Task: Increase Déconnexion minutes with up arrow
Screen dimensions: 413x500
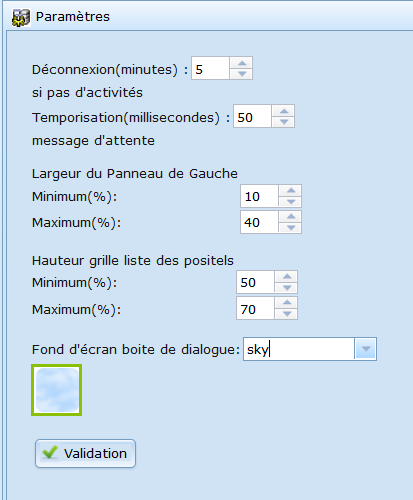Action: pyautogui.click(x=242, y=63)
